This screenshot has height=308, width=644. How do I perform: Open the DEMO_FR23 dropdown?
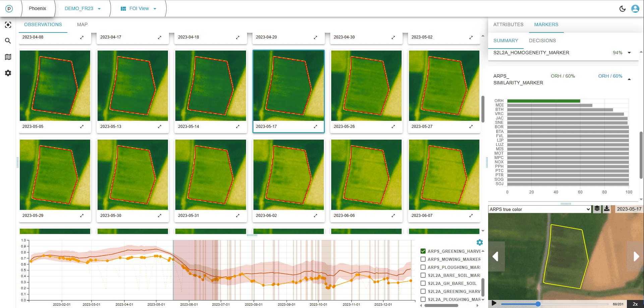(82, 9)
